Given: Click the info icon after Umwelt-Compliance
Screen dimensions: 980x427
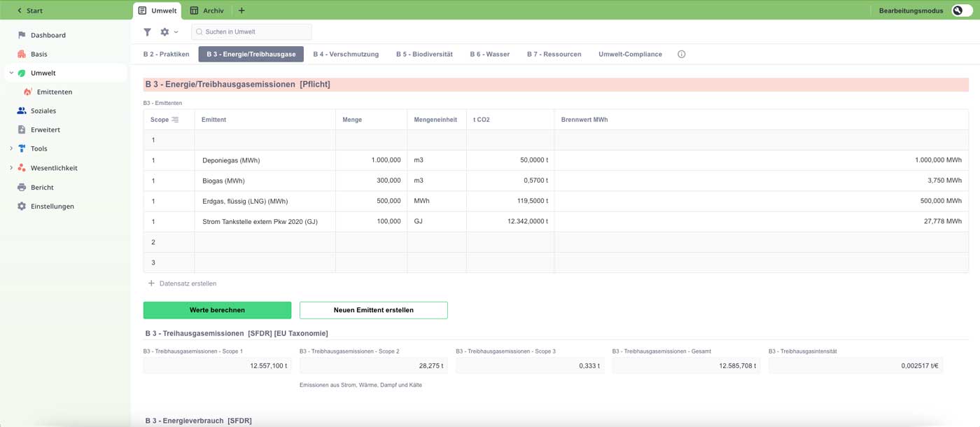Looking at the screenshot, I should (x=681, y=55).
